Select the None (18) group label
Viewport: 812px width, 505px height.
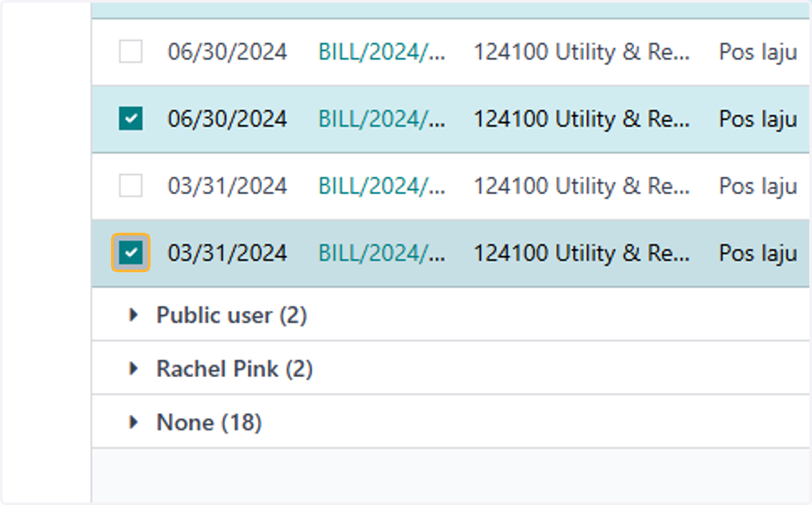(209, 422)
